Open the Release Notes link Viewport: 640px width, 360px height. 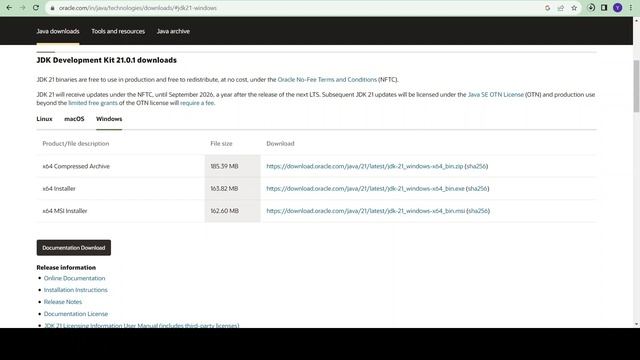(x=63, y=302)
